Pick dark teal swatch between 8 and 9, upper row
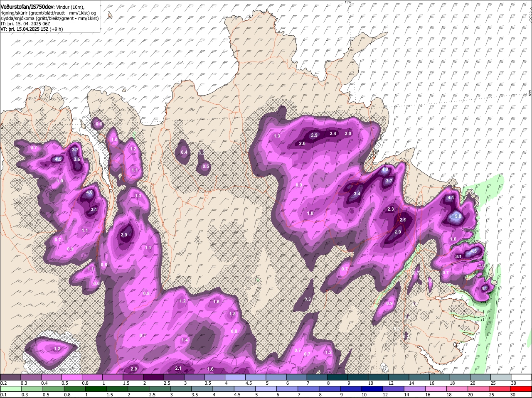Screen dimensions: 532x398 click(x=337, y=377)
